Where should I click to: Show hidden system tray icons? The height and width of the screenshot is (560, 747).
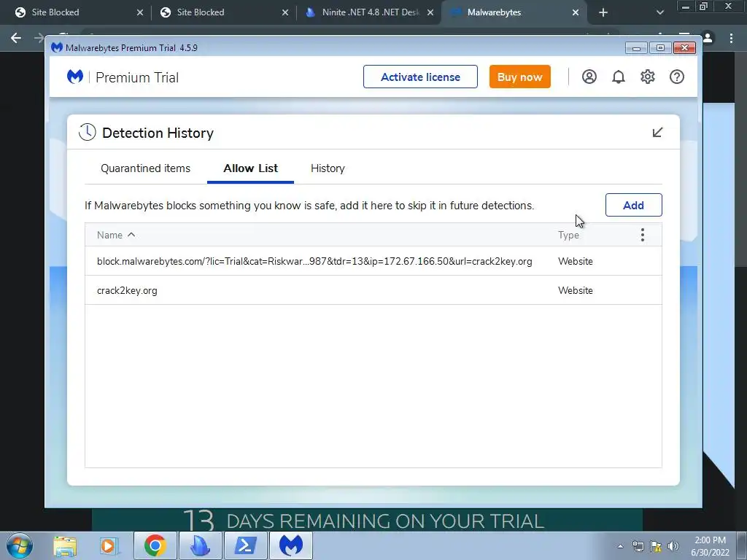click(620, 546)
